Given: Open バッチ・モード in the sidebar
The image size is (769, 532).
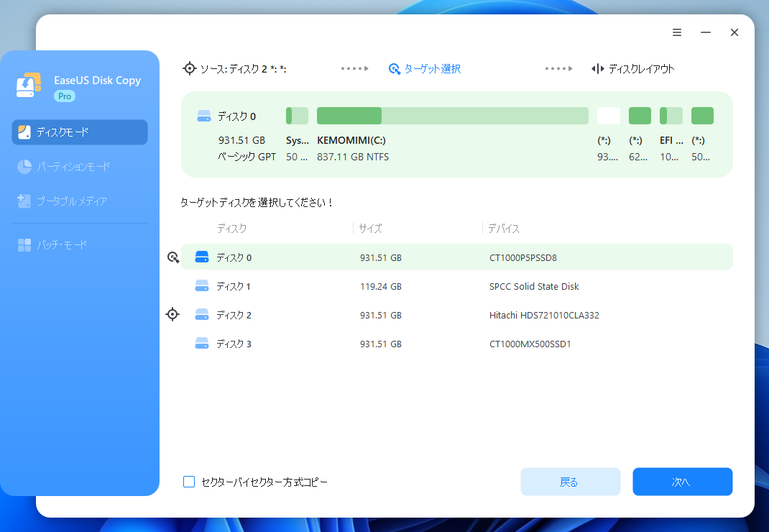Looking at the screenshot, I should (80, 245).
